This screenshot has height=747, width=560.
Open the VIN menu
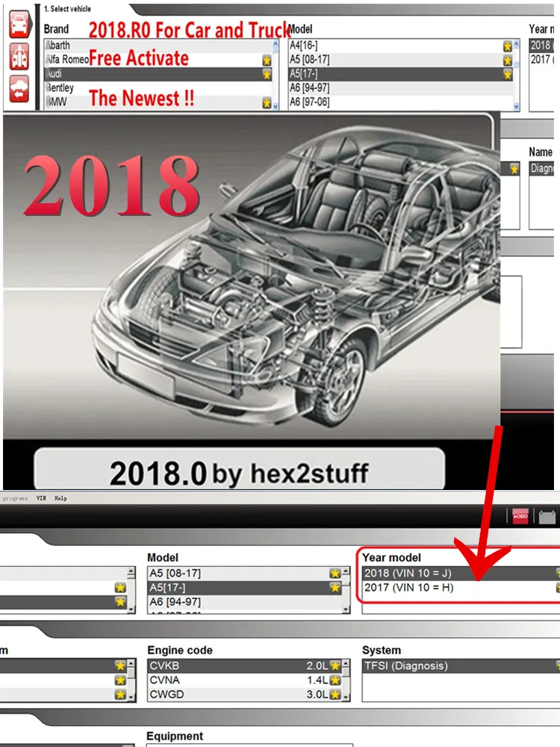point(41,498)
